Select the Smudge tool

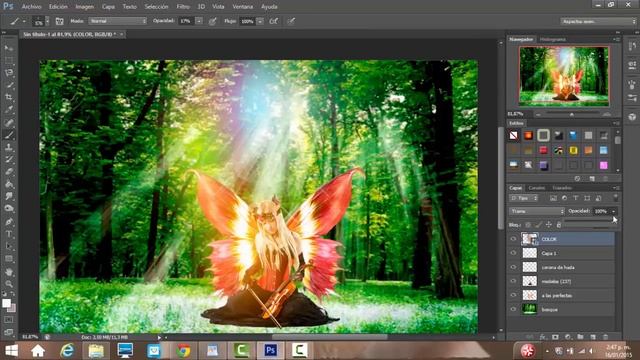pyautogui.click(x=9, y=196)
